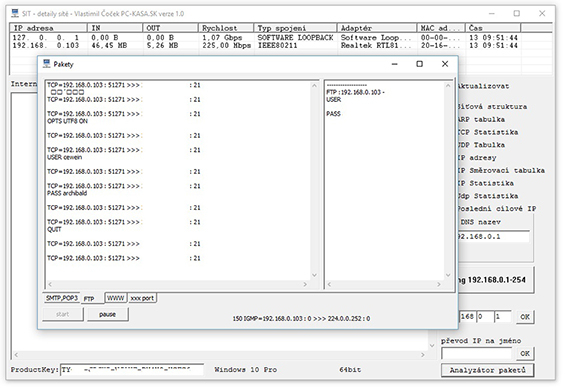Image resolution: width=565 pixels, height=389 pixels.
Task: Click the Síťová struktura option
Action: click(492, 107)
